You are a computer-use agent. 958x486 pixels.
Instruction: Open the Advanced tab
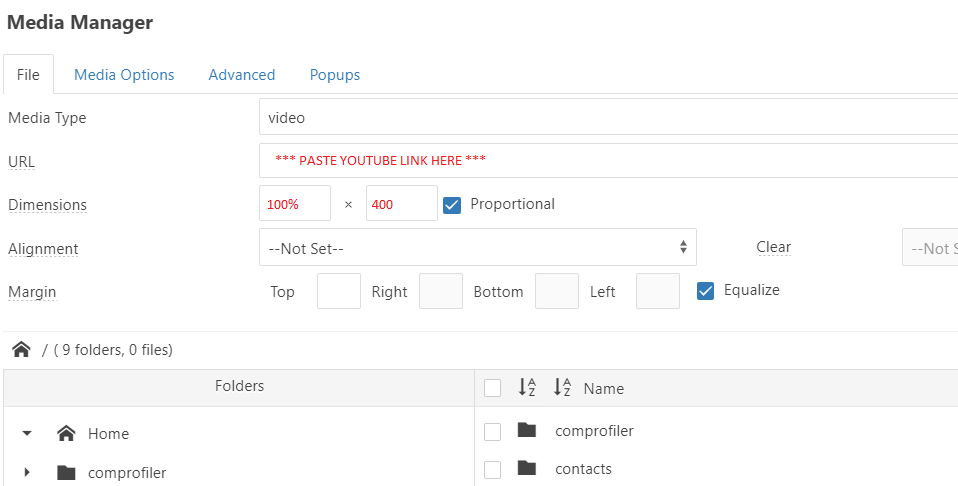tap(242, 75)
